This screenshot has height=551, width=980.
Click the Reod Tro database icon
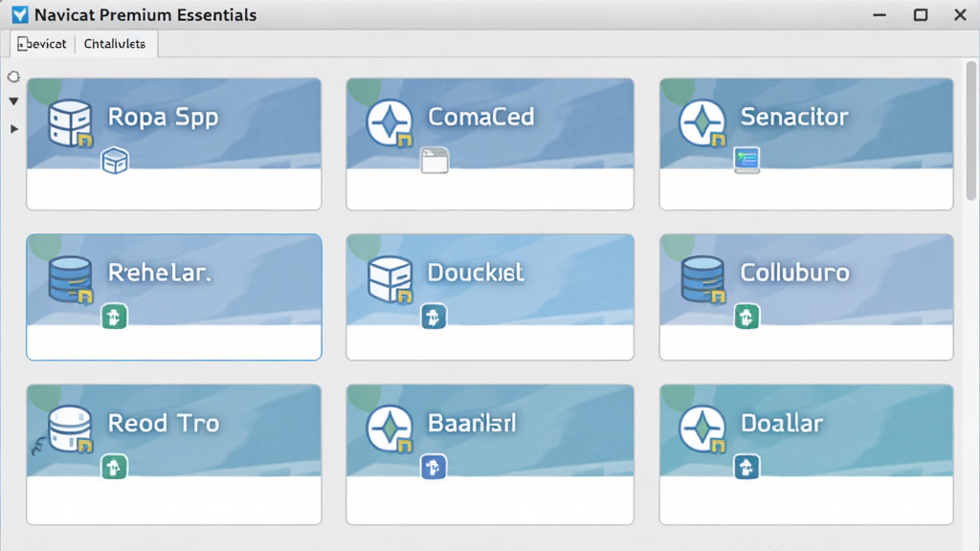coord(70,430)
